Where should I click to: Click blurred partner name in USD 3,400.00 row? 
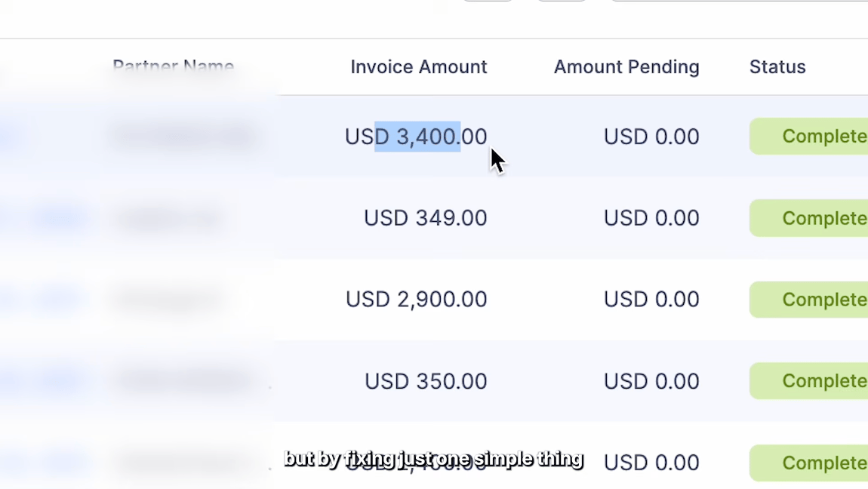click(183, 137)
